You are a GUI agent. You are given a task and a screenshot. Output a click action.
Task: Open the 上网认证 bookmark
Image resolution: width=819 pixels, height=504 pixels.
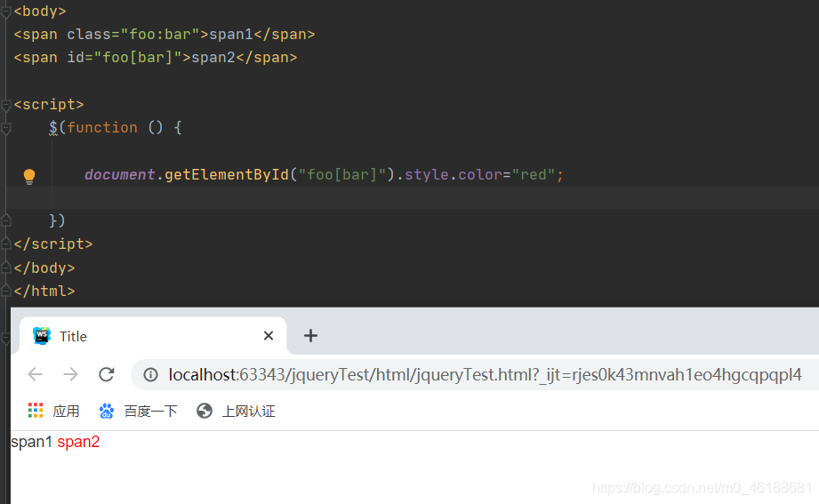(249, 412)
